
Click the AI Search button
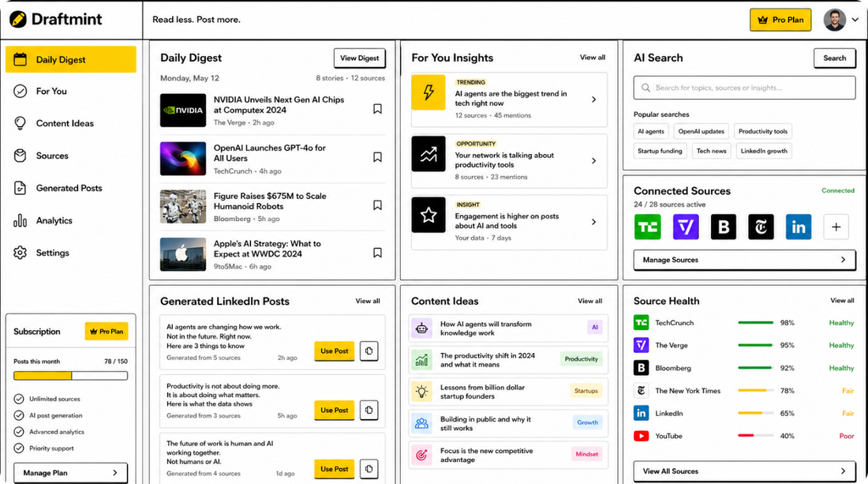(834, 58)
